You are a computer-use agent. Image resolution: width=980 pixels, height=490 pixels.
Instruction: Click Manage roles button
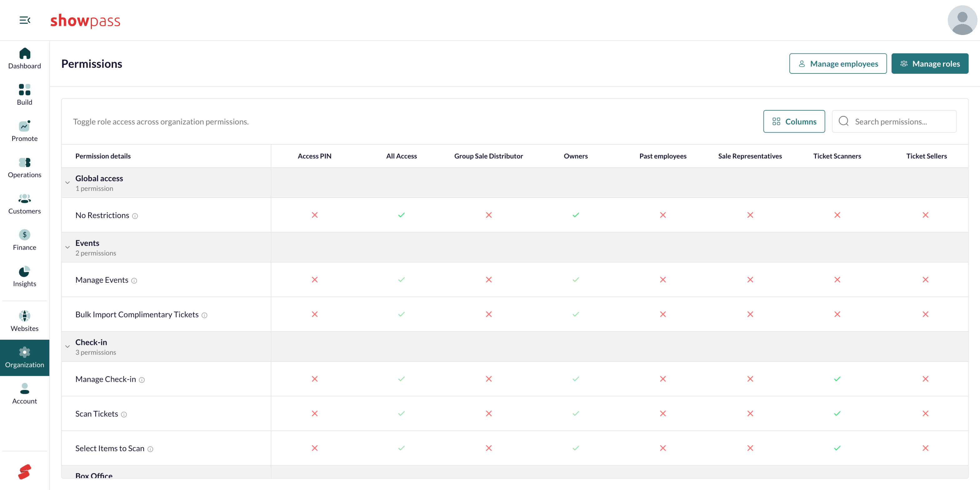[x=929, y=63]
